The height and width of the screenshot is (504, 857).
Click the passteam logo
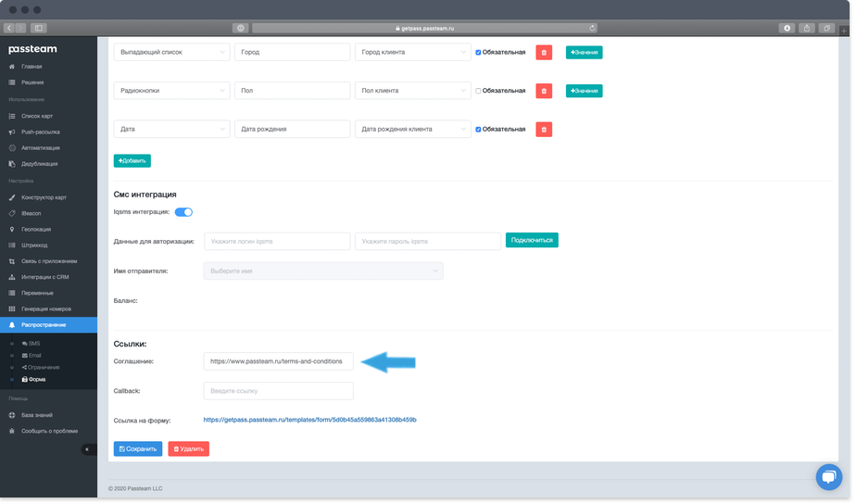(x=32, y=49)
